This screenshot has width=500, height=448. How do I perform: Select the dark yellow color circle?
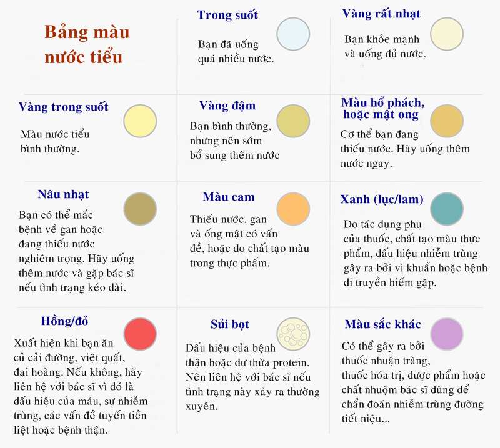[x=293, y=121]
